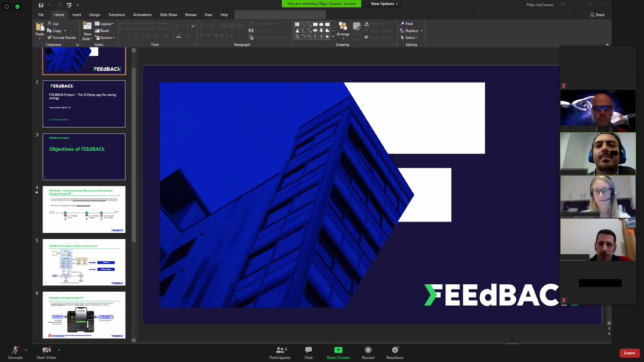Screen dimensions: 644x362
Task: Click the Leave meeting button
Action: (628, 353)
